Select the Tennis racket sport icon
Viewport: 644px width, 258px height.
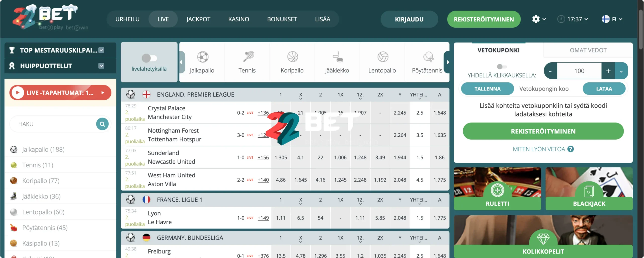click(x=249, y=56)
